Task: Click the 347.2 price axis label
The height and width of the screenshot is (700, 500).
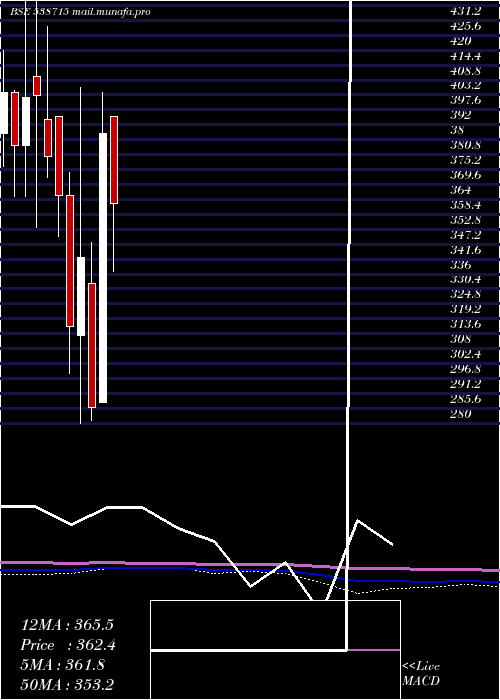Action: [x=465, y=235]
